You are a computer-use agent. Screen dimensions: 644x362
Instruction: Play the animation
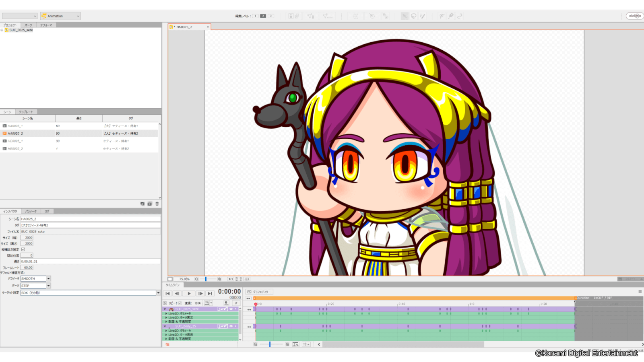(x=189, y=294)
